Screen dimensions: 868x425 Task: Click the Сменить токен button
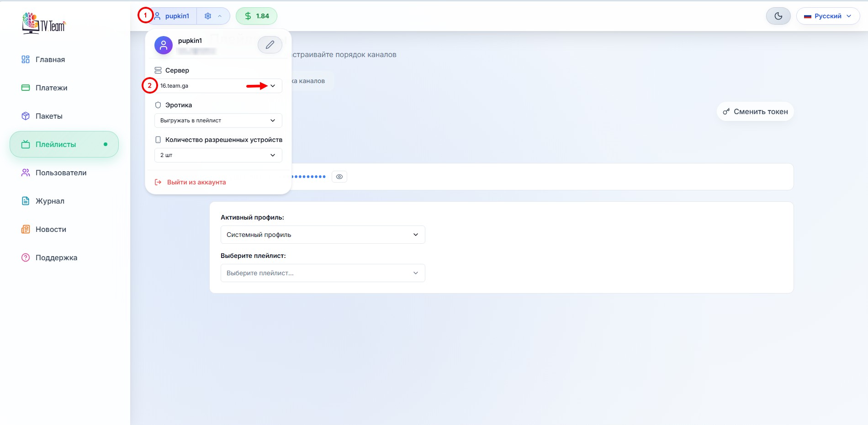click(x=755, y=111)
